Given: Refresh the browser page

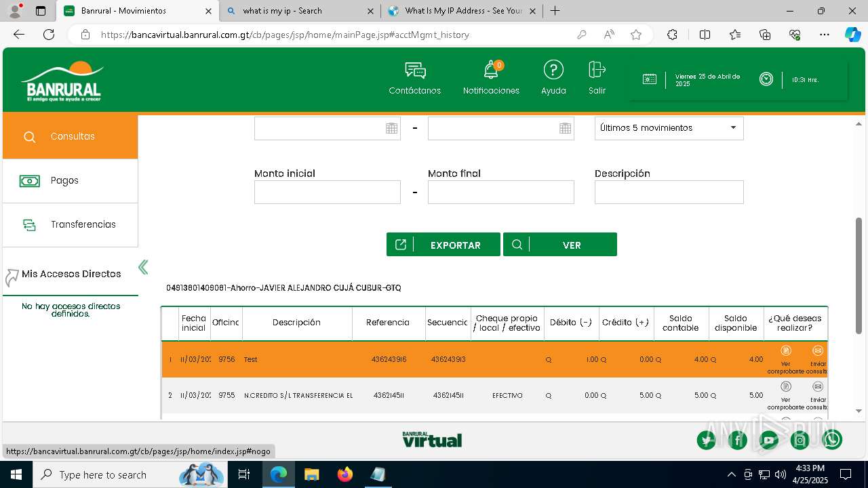Looking at the screenshot, I should tap(49, 35).
